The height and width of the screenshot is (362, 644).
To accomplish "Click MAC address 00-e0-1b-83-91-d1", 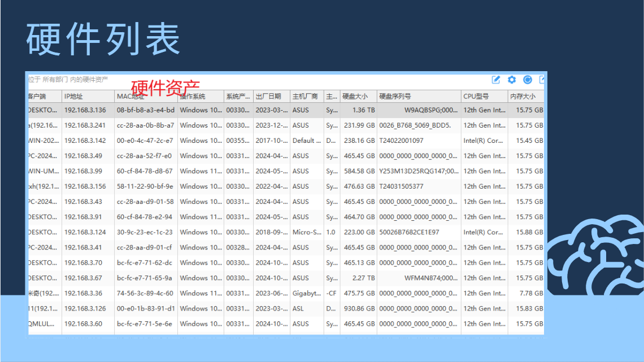I will [145, 308].
